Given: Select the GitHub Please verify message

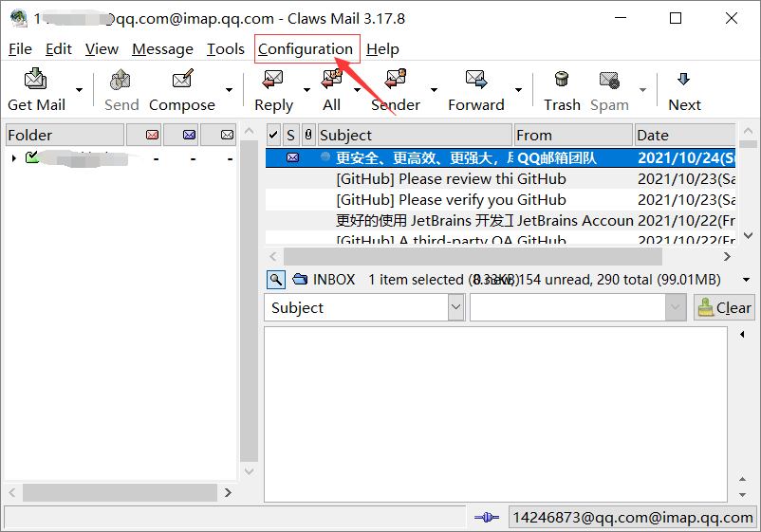Looking at the screenshot, I should coord(500,200).
